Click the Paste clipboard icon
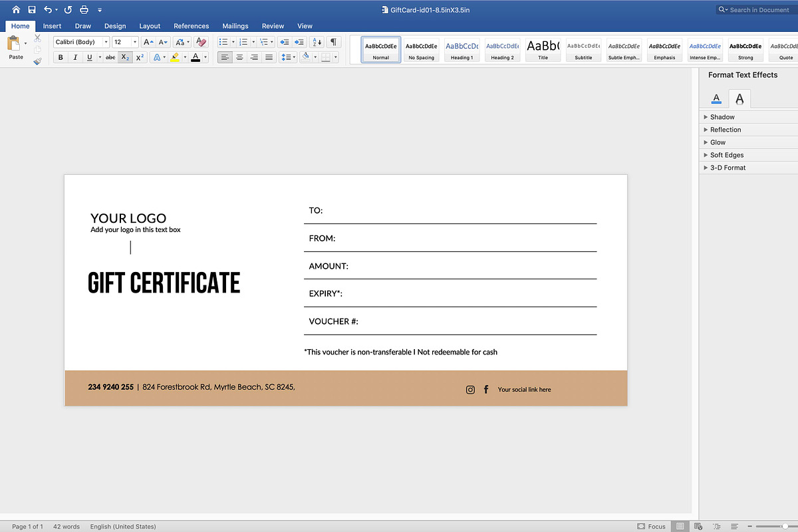Screen dimensions: 798x532 click(x=14, y=44)
